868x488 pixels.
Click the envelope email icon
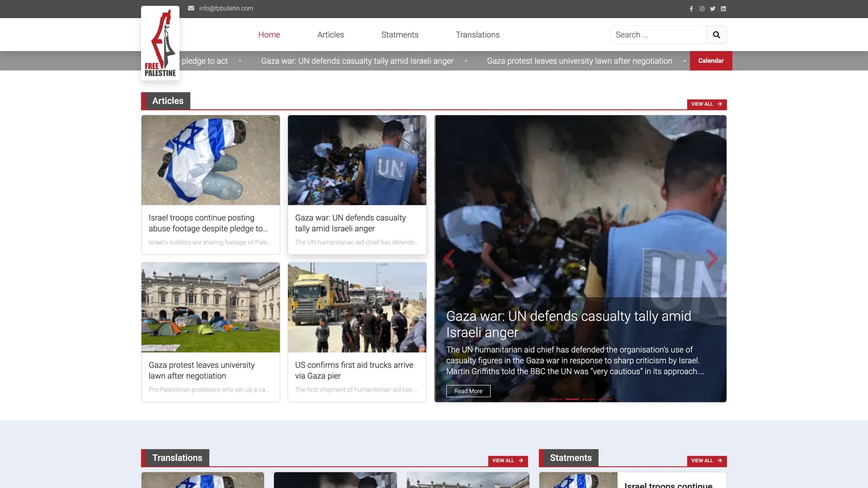[x=191, y=8]
